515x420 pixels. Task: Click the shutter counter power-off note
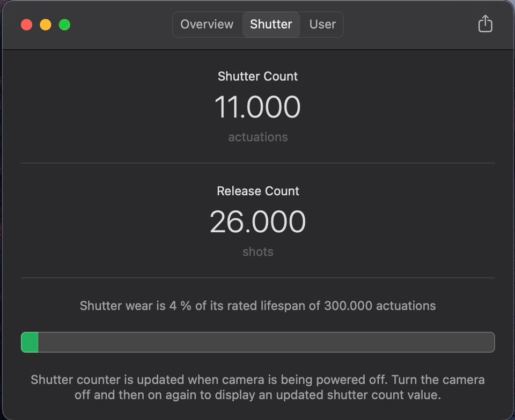257,387
